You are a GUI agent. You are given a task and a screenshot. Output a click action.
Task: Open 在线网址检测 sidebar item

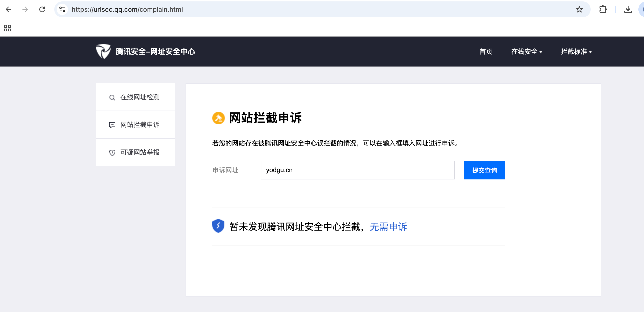[135, 97]
